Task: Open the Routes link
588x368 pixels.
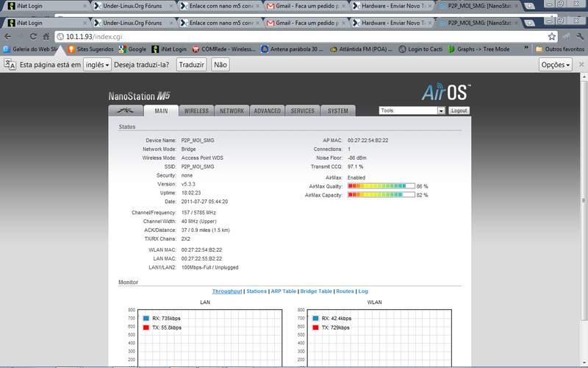Action: pyautogui.click(x=345, y=291)
